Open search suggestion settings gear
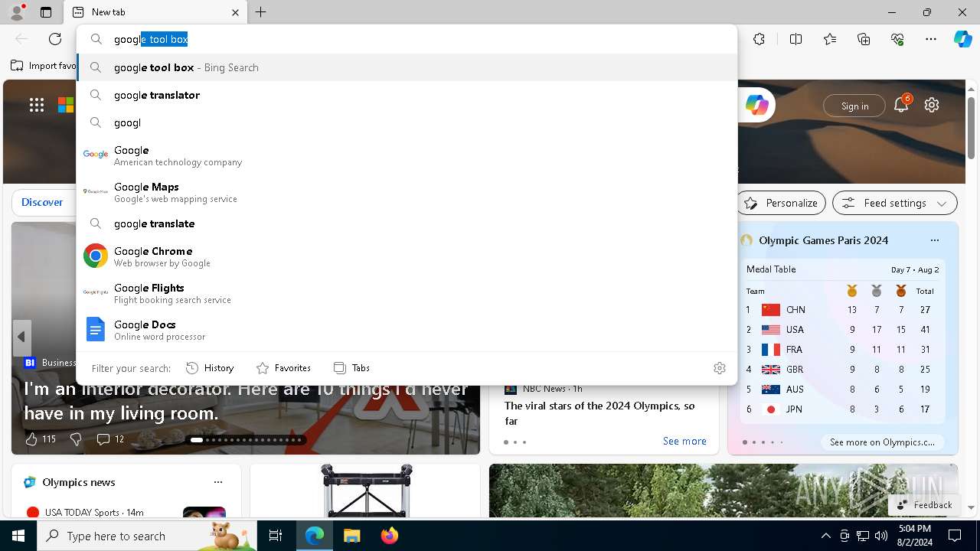 (720, 368)
